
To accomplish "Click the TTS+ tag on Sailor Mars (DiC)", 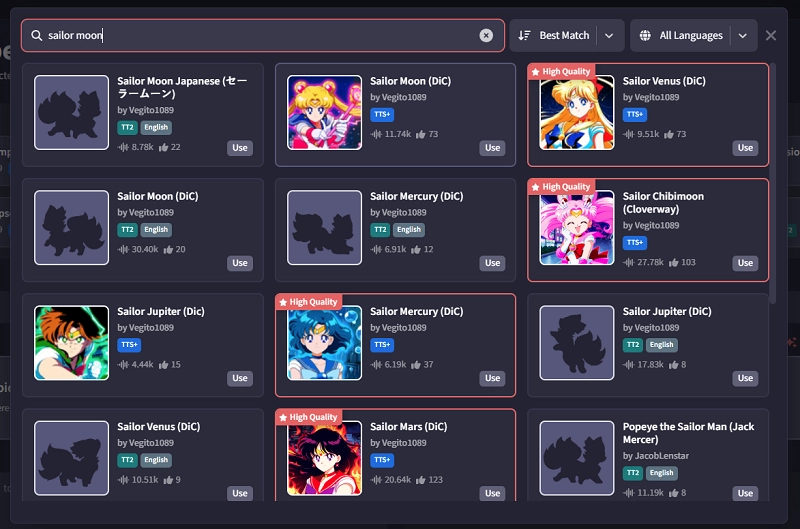I will point(382,460).
